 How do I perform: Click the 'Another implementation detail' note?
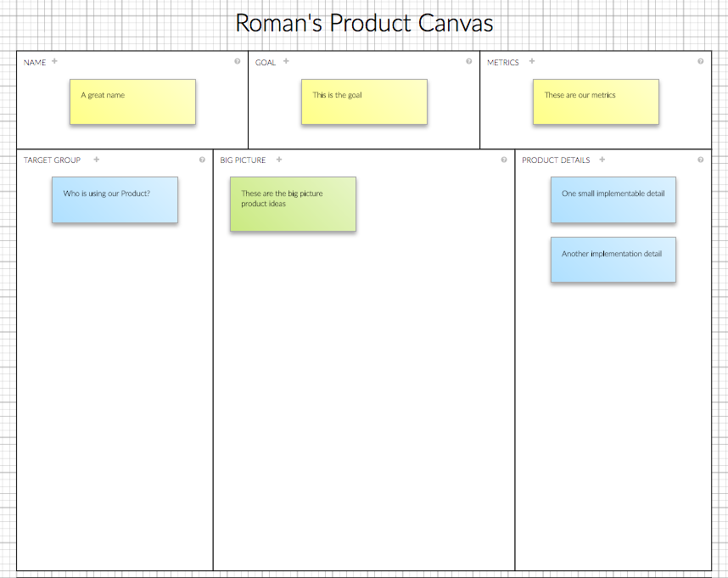click(x=613, y=260)
